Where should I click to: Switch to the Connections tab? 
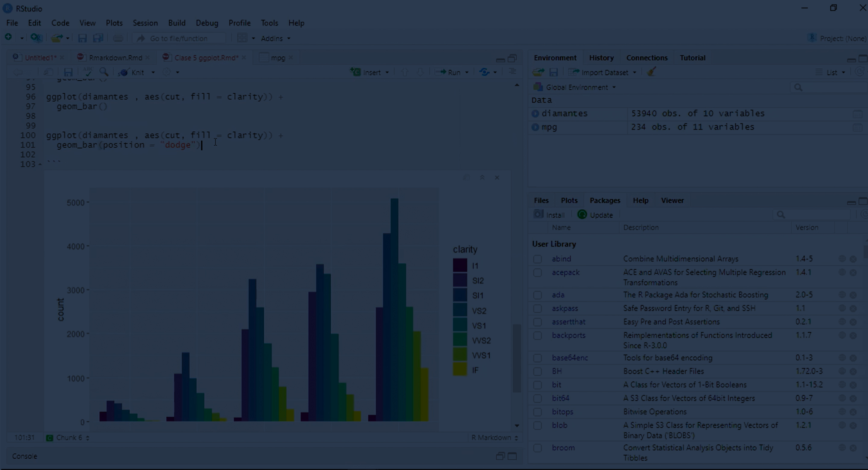646,58
